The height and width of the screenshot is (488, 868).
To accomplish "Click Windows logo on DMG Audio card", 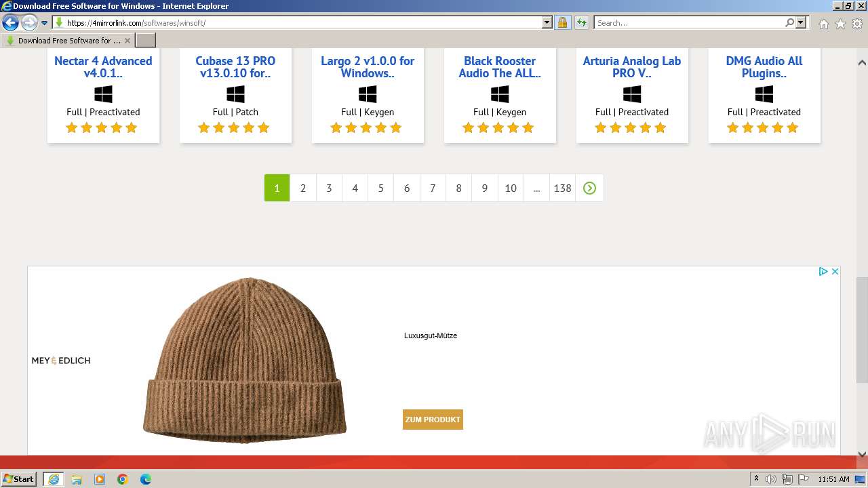I will [x=764, y=94].
